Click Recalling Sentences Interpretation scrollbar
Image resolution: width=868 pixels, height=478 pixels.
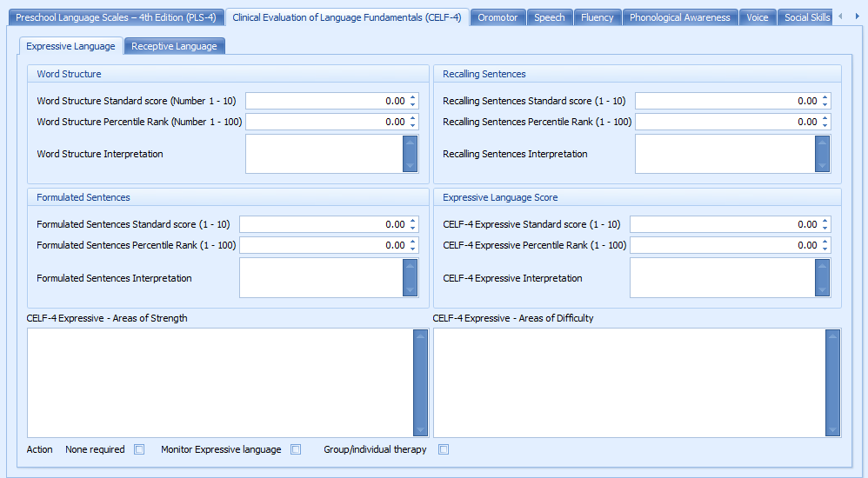click(823, 154)
